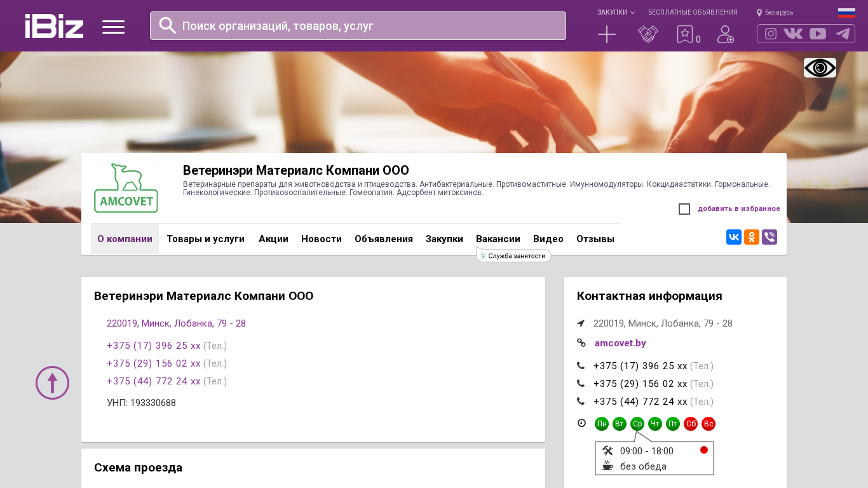Open favorites bookmark star icon
The image size is (868, 488).
point(685,34)
